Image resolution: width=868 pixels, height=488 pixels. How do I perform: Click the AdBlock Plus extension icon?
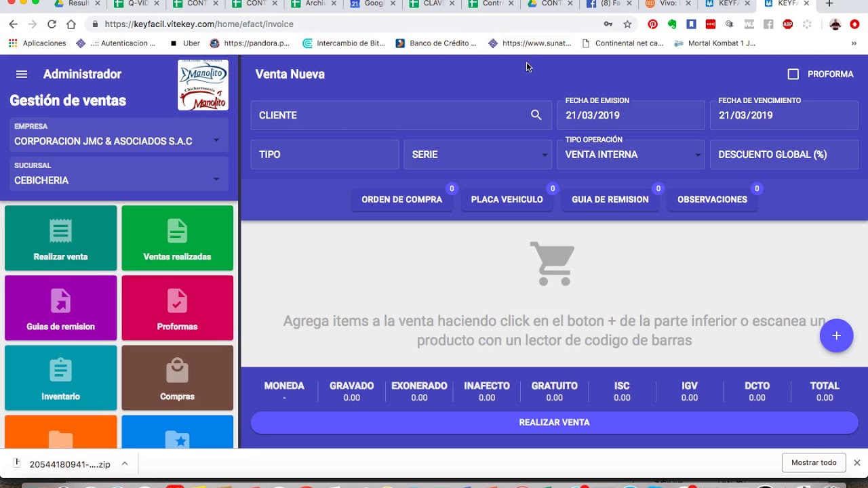click(x=787, y=24)
